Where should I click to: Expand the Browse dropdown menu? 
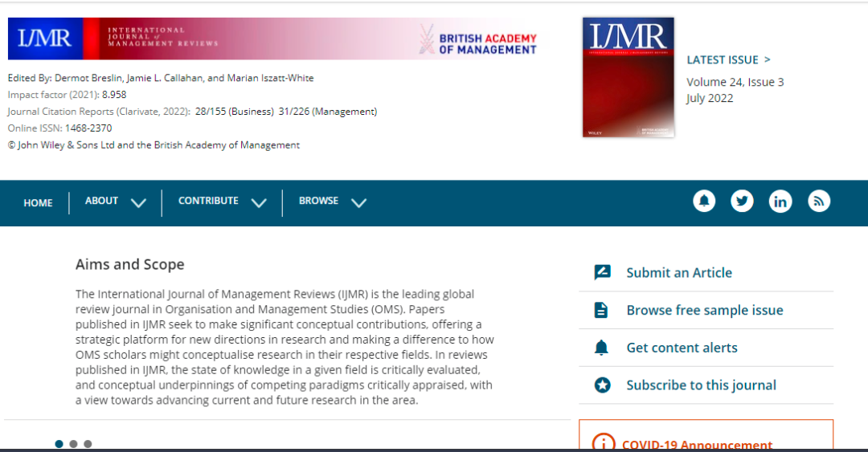tap(333, 202)
